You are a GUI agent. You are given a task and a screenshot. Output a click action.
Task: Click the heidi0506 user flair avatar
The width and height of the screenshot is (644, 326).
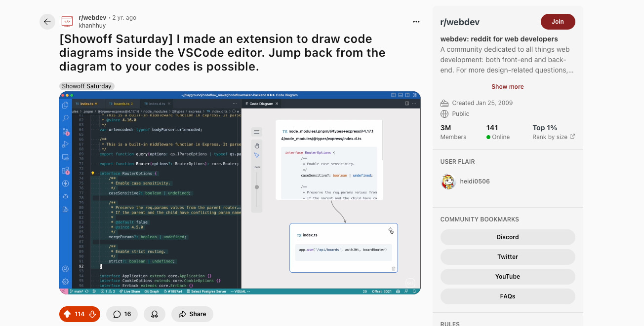448,181
